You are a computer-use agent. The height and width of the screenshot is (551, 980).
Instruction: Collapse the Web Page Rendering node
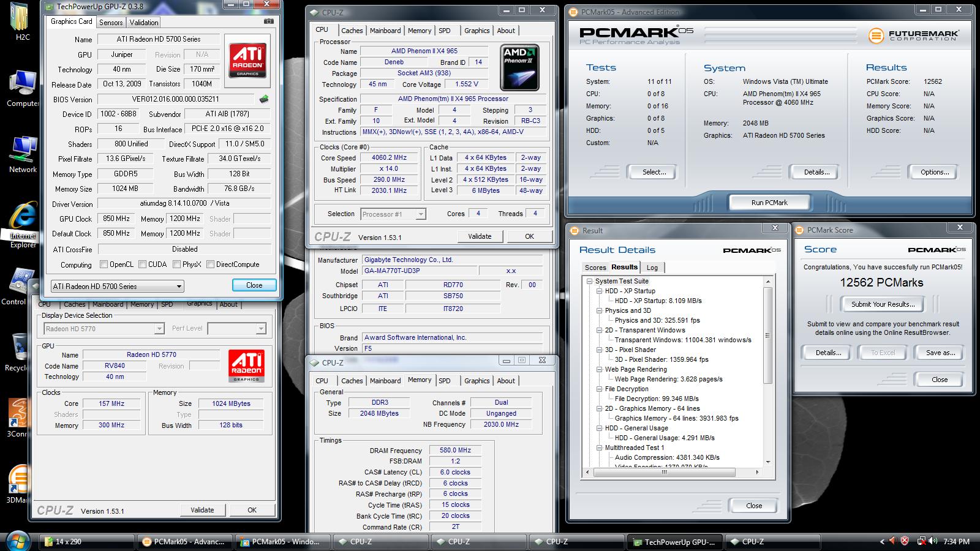(x=599, y=369)
